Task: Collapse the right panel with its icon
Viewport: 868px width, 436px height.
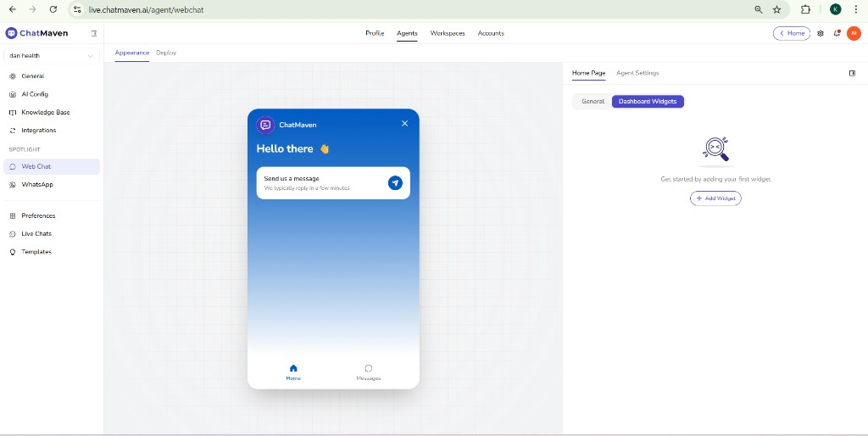Action: 852,73
